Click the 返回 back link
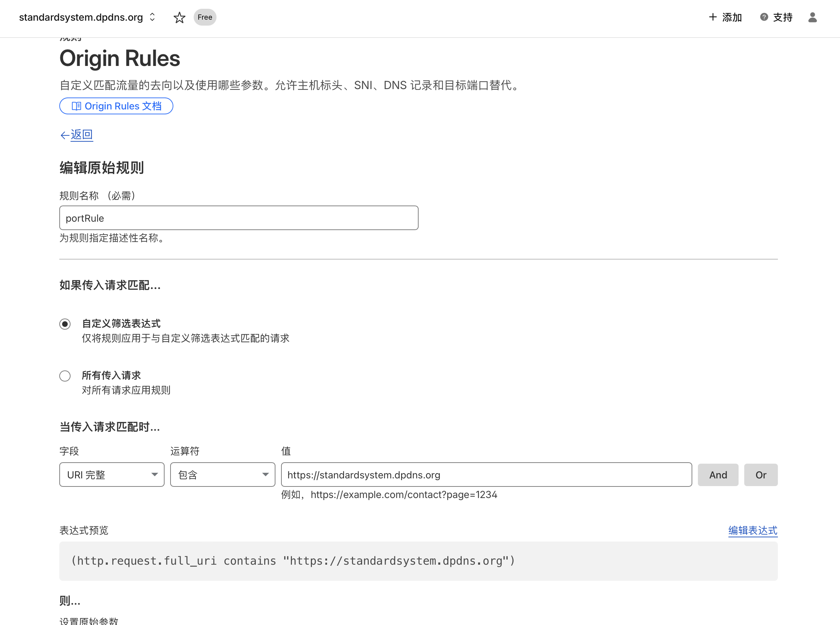The height and width of the screenshot is (625, 840). (82, 135)
